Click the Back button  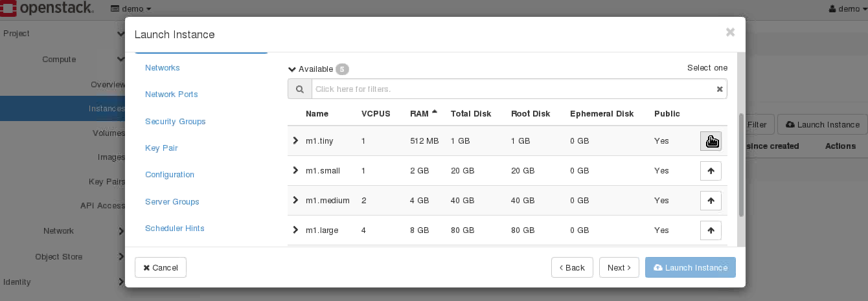click(x=572, y=267)
